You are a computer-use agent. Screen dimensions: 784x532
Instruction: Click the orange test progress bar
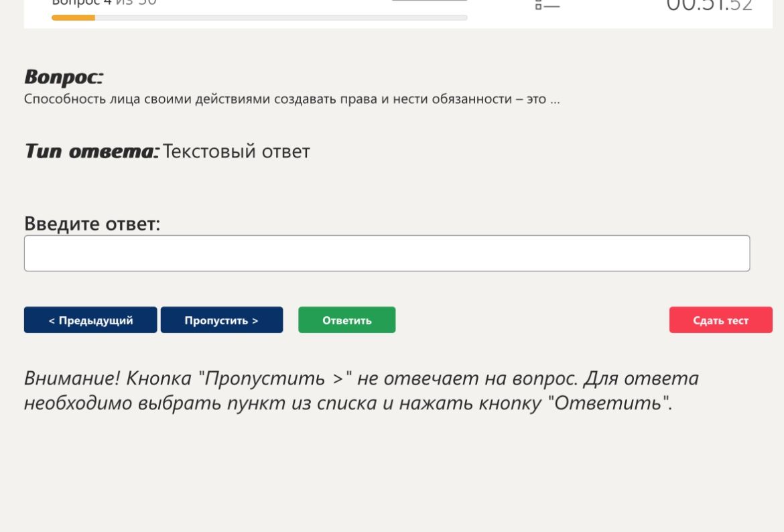[x=259, y=17]
